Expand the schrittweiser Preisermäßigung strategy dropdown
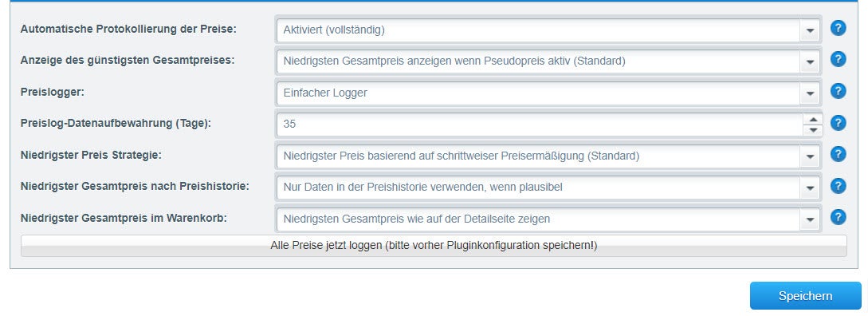The width and height of the screenshot is (868, 316). [x=548, y=156]
